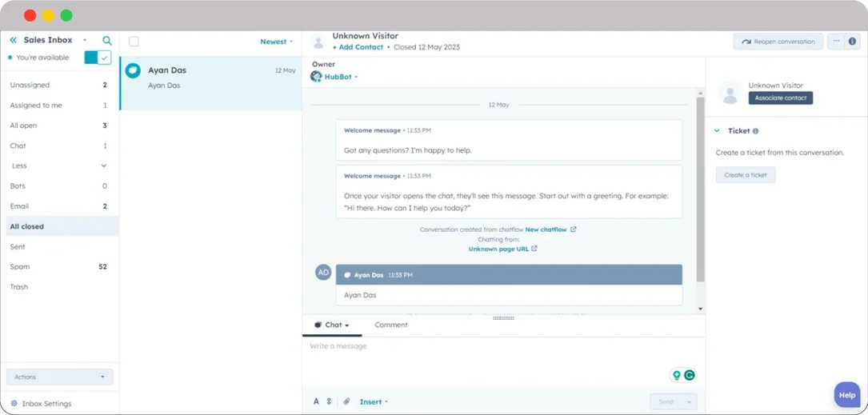Click the Spam count 52
868x415 pixels.
[x=103, y=267]
